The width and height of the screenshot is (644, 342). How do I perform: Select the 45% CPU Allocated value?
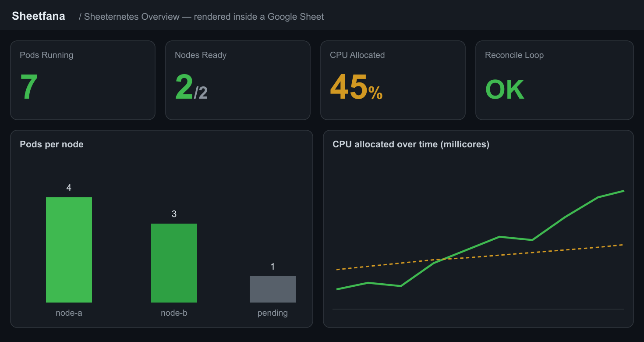[x=356, y=87]
